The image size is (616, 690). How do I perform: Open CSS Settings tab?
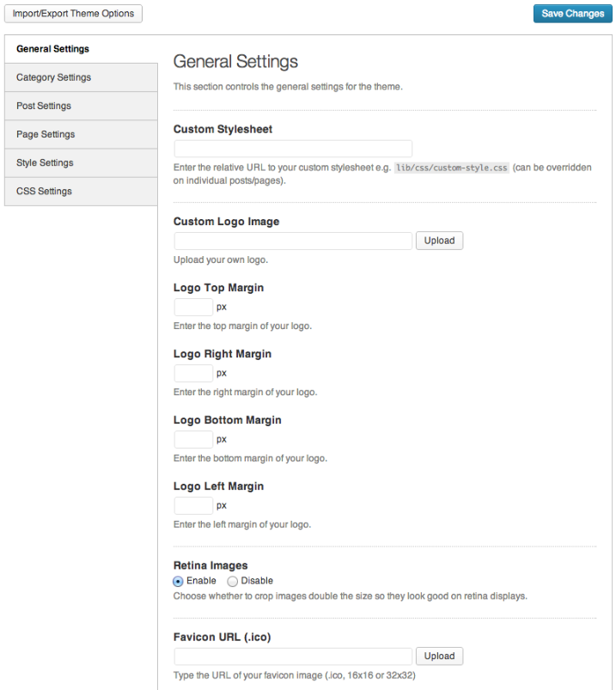(x=81, y=192)
